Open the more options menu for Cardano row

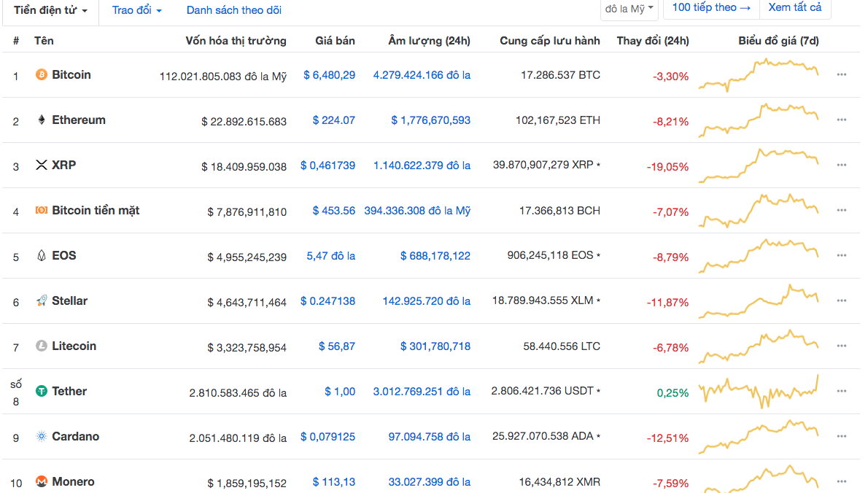click(842, 437)
